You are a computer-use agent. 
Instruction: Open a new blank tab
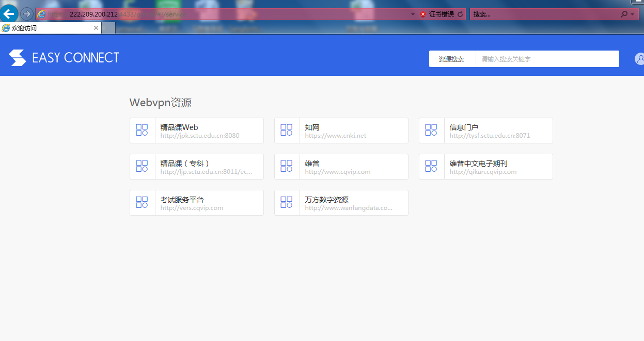tap(108, 28)
